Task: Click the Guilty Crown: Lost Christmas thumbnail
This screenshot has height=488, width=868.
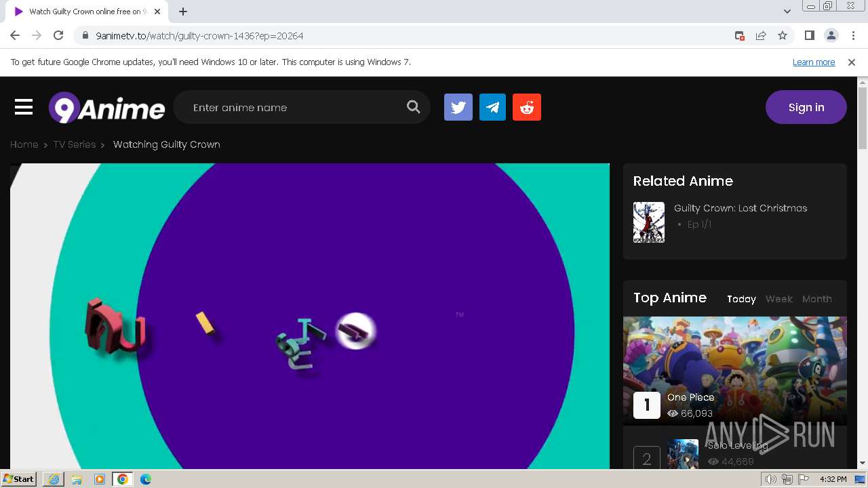Action: (x=649, y=222)
